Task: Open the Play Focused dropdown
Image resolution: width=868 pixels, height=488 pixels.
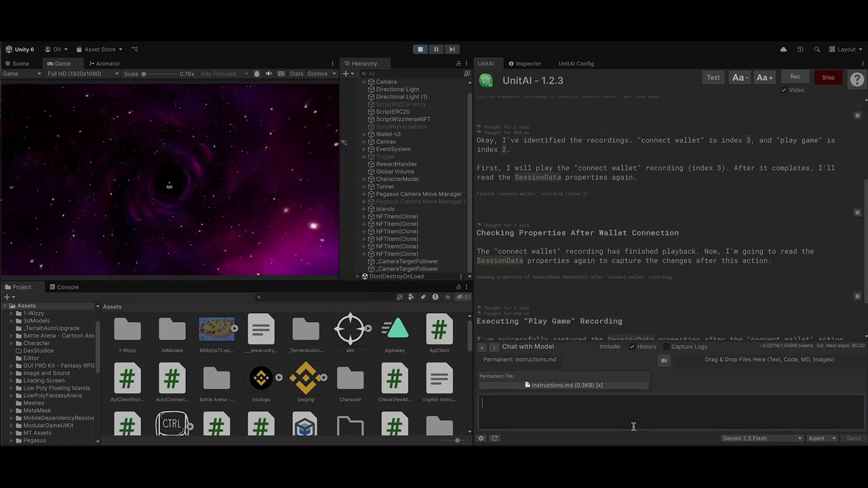Action: [x=224, y=74]
